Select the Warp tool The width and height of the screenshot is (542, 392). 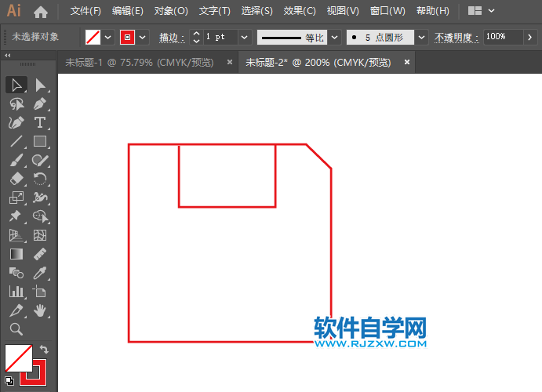tap(40, 198)
